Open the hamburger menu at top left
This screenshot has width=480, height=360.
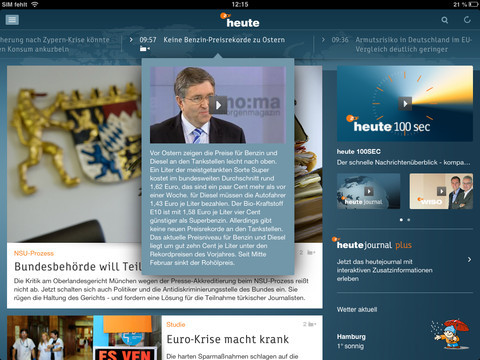click(x=12, y=20)
